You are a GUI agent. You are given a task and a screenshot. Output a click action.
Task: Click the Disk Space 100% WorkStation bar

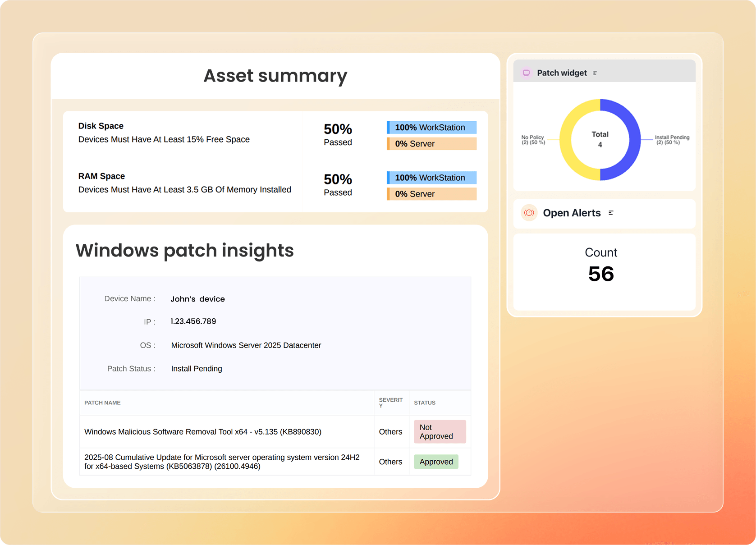tap(431, 128)
